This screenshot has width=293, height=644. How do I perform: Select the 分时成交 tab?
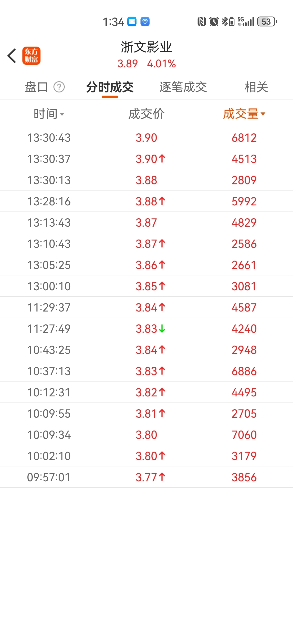click(110, 87)
